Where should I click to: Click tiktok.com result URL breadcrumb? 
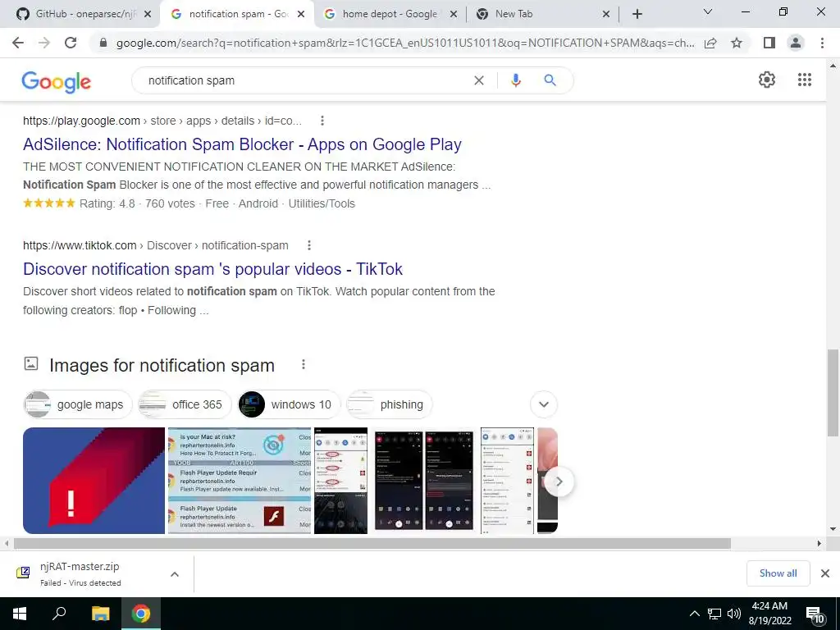tap(155, 245)
